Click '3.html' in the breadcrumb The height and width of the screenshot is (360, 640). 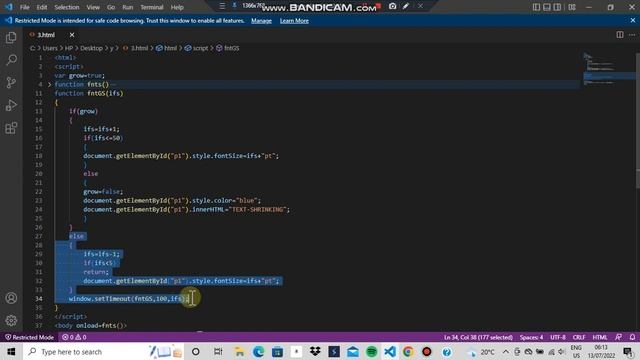[x=139, y=48]
